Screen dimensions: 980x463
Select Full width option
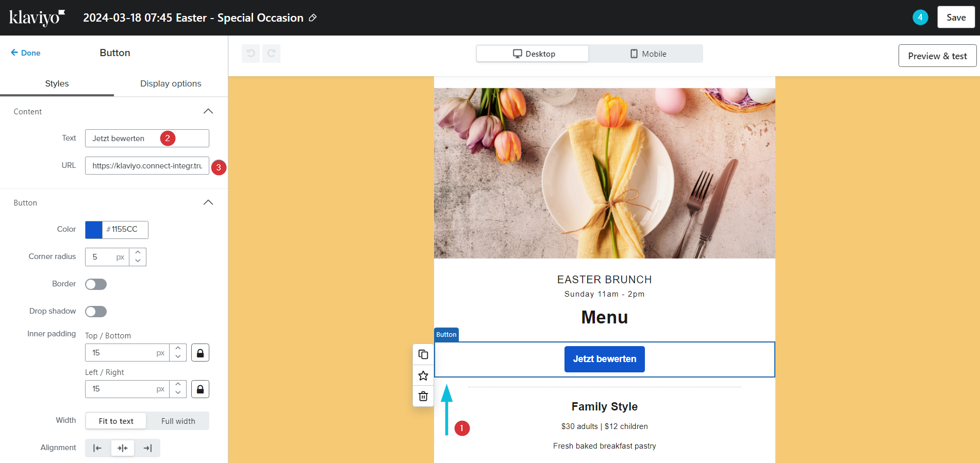click(x=178, y=421)
